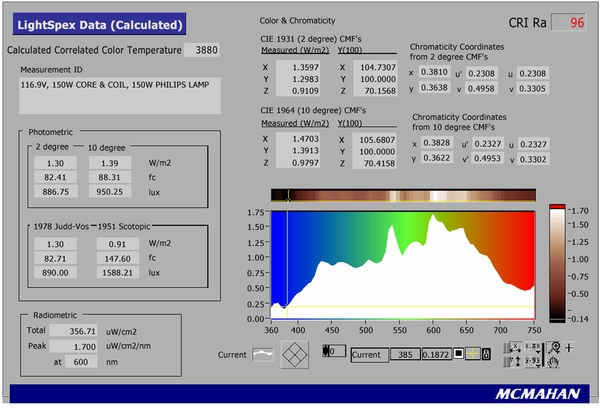Click the MCMAHAN logo in the footer
Screen dimensions: 600x408
[538, 394]
